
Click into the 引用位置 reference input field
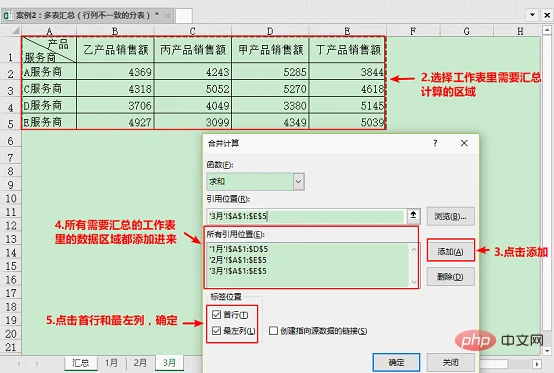pos(306,216)
